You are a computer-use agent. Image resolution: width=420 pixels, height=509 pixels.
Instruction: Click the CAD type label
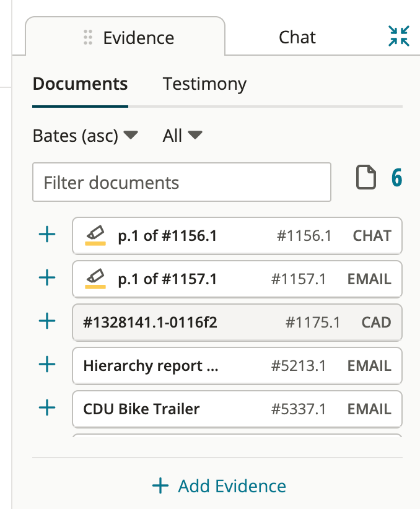click(x=376, y=323)
